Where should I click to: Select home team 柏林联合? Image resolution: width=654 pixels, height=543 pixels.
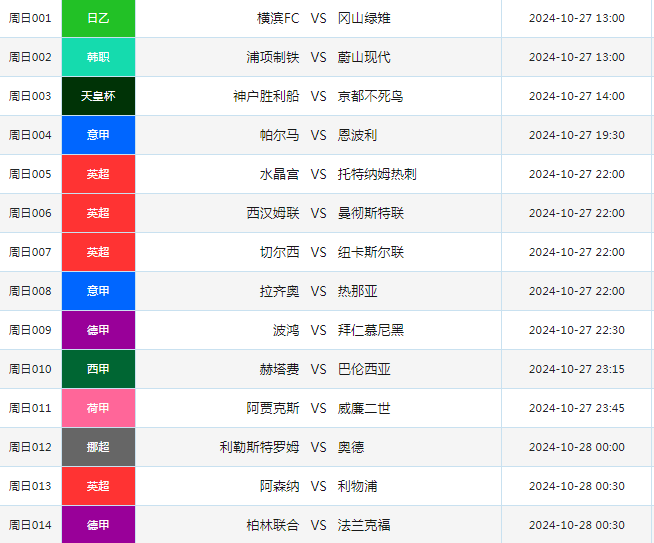click(273, 525)
